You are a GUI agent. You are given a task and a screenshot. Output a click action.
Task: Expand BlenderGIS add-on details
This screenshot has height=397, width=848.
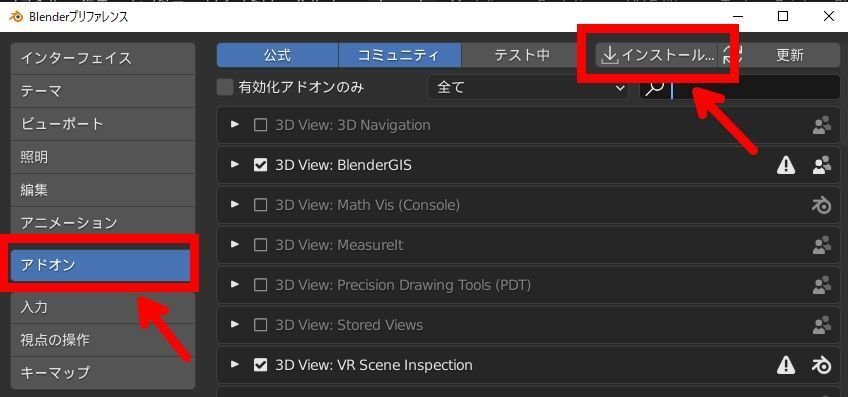coord(235,165)
